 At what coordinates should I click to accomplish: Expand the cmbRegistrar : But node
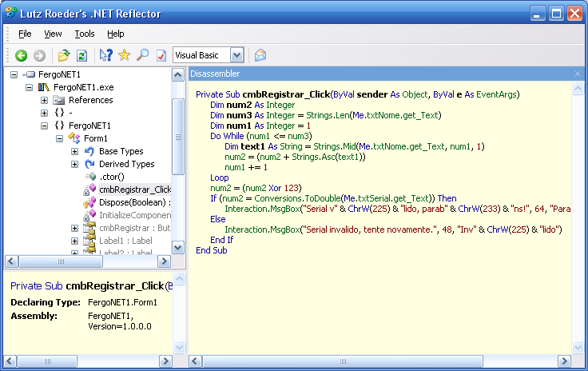pos(74,228)
